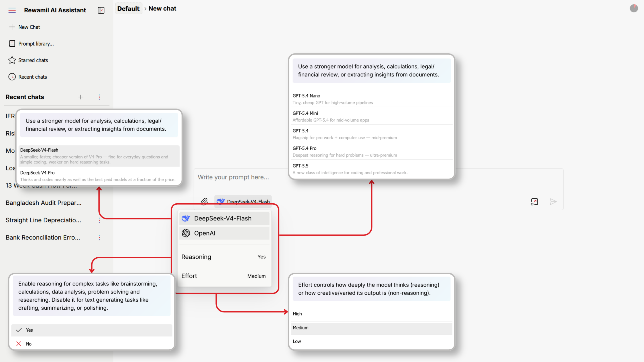Viewport: 644px width, 362px height.
Task: Select DeepSeek-V4-Pro model option
Action: (x=99, y=176)
